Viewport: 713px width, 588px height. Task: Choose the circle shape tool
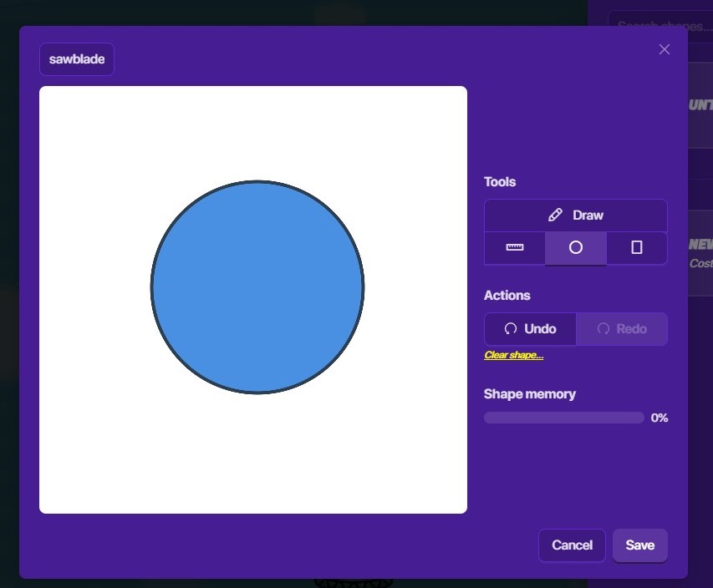point(575,248)
